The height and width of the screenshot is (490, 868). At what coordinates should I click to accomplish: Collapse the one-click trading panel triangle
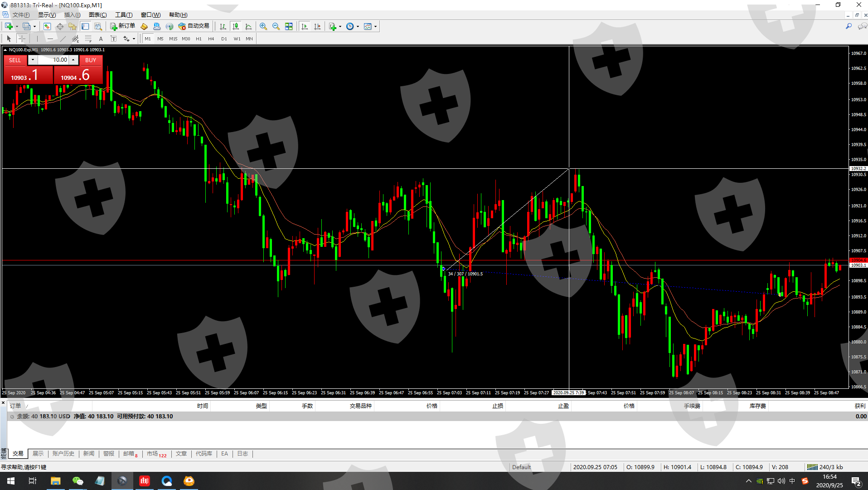(x=5, y=50)
